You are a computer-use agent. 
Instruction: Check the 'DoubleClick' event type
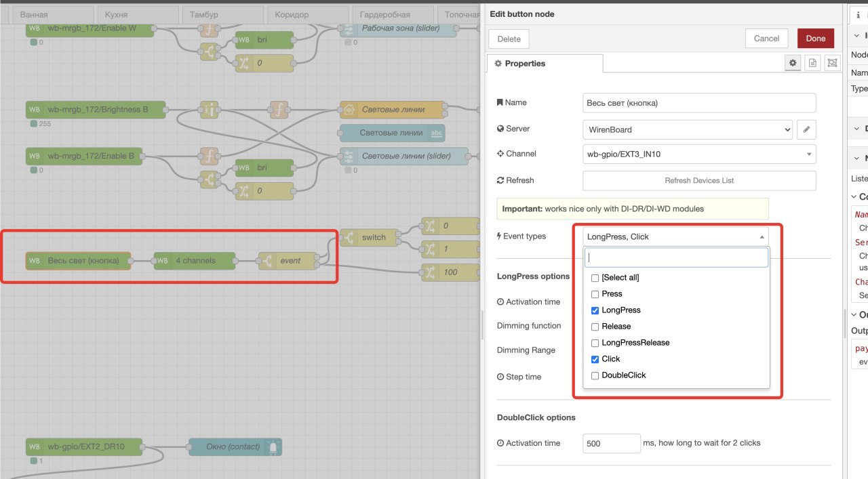click(595, 375)
